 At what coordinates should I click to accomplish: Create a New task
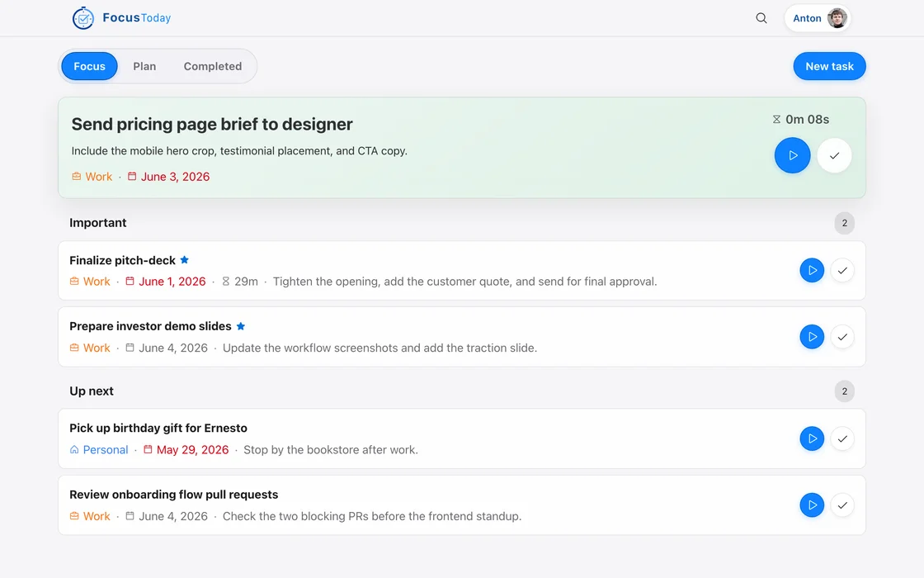829,66
